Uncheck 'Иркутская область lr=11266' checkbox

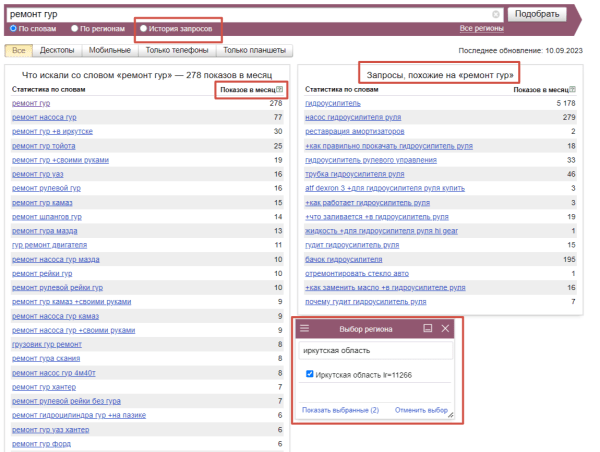309,374
